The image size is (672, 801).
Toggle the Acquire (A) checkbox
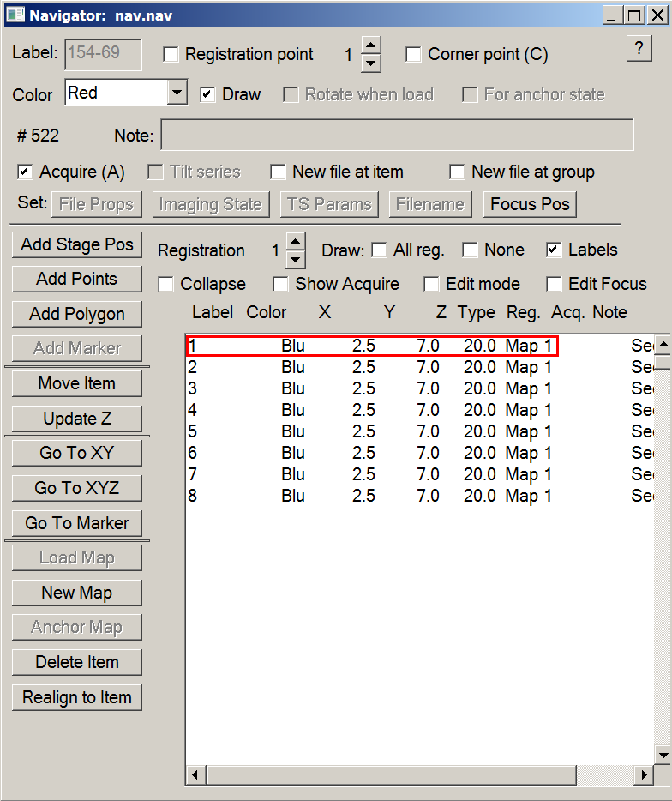pyautogui.click(x=26, y=172)
